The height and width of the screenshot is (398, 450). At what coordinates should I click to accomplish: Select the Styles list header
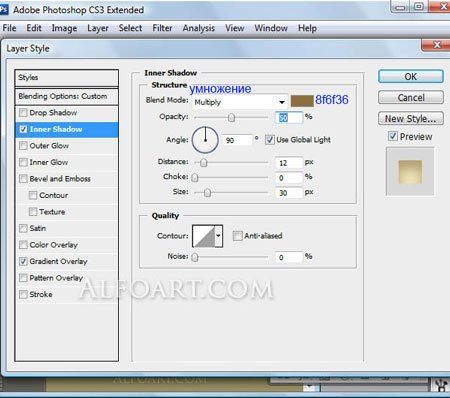67,78
